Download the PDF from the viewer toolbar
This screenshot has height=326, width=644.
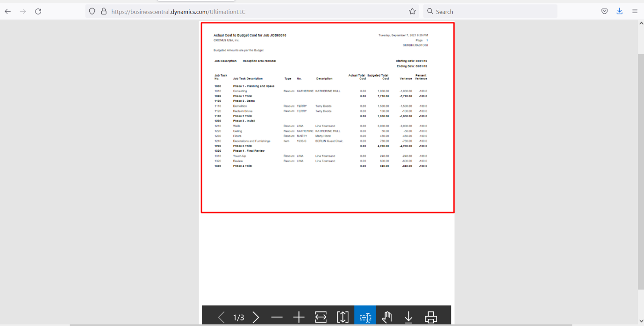click(x=408, y=317)
